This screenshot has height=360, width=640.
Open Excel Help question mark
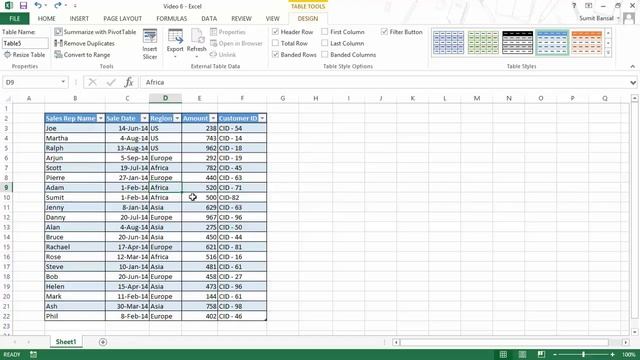point(574,6)
